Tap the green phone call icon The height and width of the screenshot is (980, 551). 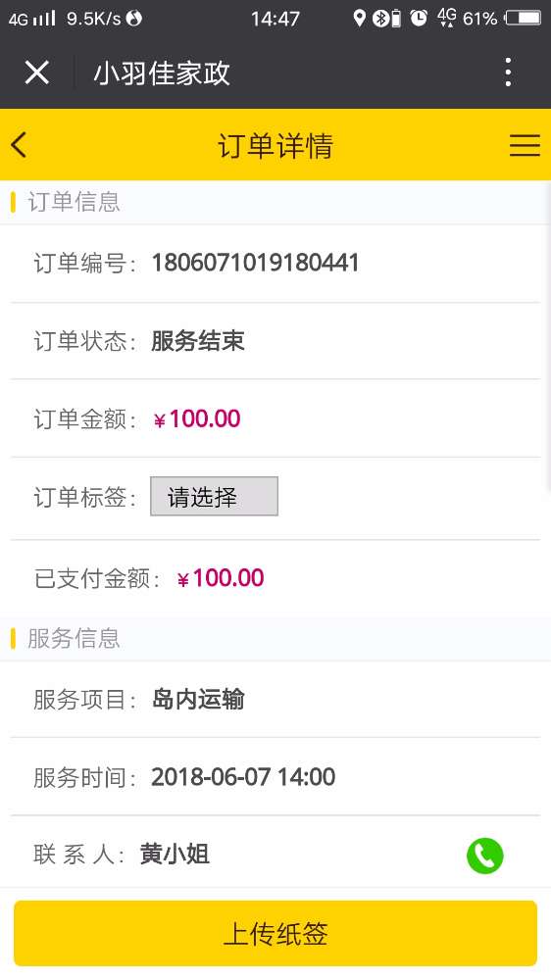click(x=484, y=855)
